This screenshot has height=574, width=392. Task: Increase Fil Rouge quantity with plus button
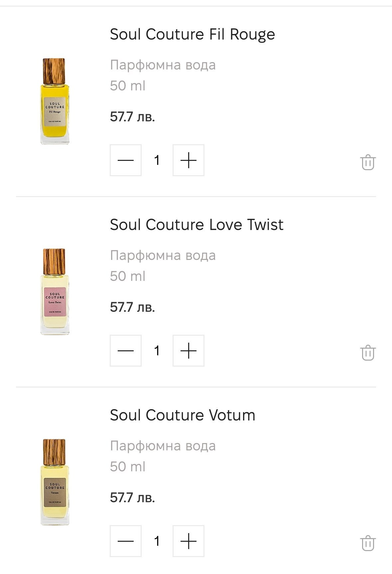189,160
